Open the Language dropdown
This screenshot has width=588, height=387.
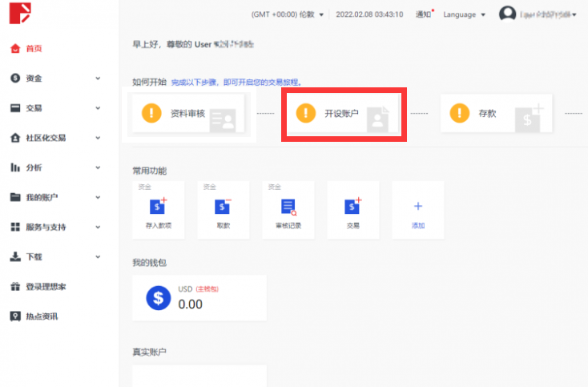[464, 14]
